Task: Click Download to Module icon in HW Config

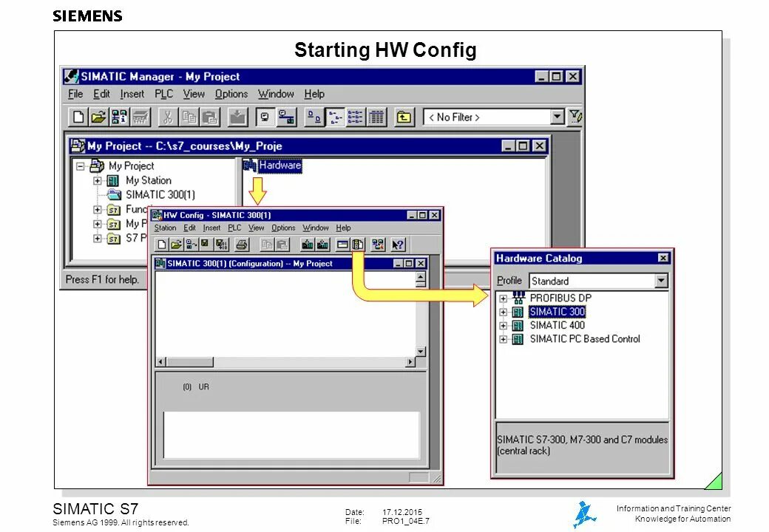Action: pyautogui.click(x=308, y=244)
